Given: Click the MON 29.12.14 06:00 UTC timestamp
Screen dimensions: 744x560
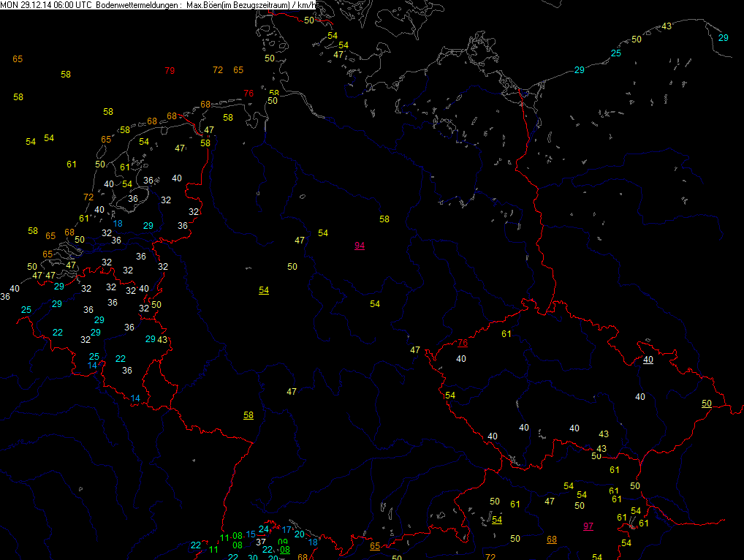Looking at the screenshot, I should point(46,5).
